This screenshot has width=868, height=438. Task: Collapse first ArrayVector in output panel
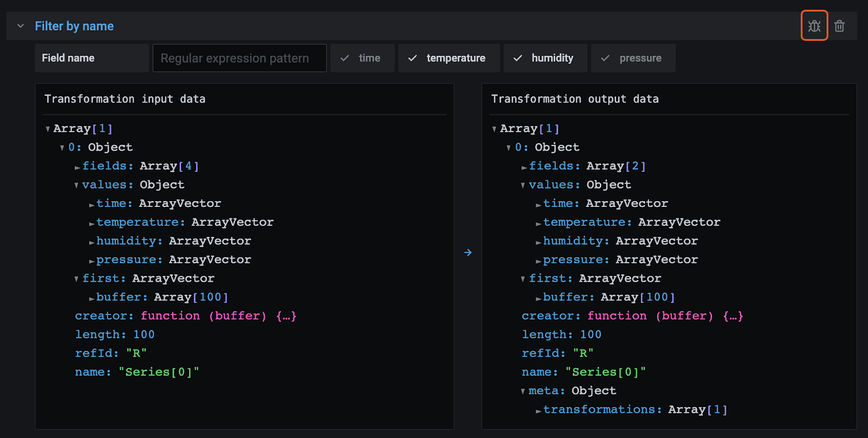[x=523, y=278]
